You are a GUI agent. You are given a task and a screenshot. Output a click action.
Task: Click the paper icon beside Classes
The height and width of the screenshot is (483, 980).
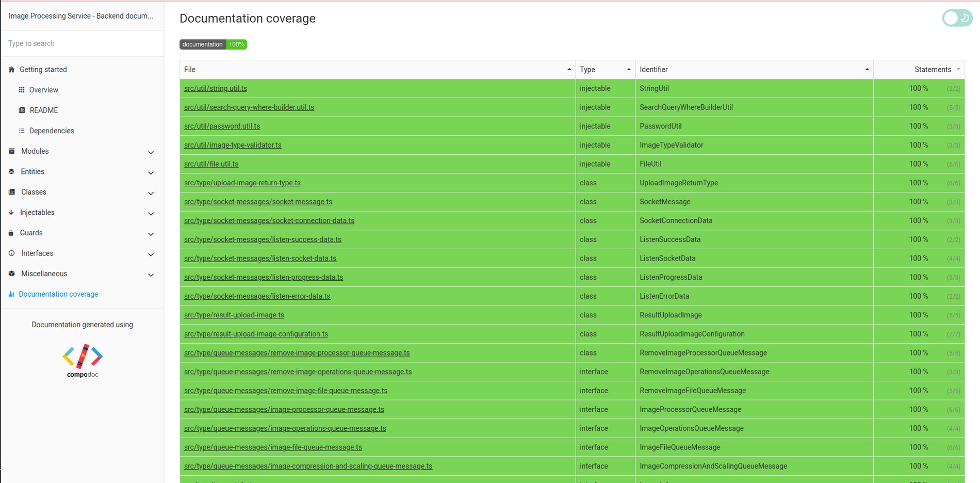[x=11, y=192]
